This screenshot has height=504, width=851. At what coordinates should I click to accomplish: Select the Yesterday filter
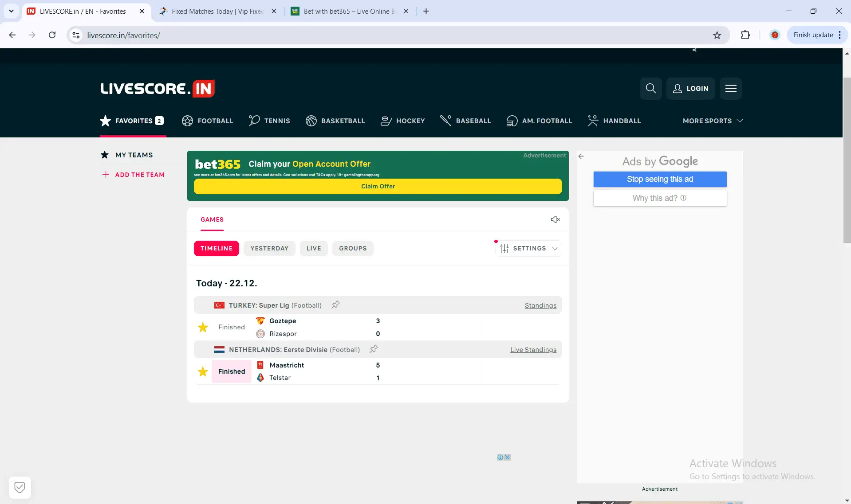pyautogui.click(x=269, y=248)
